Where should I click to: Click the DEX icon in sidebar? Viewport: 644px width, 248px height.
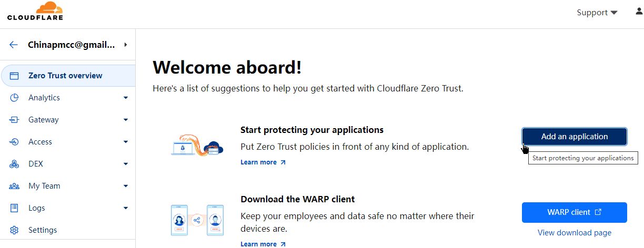14,164
